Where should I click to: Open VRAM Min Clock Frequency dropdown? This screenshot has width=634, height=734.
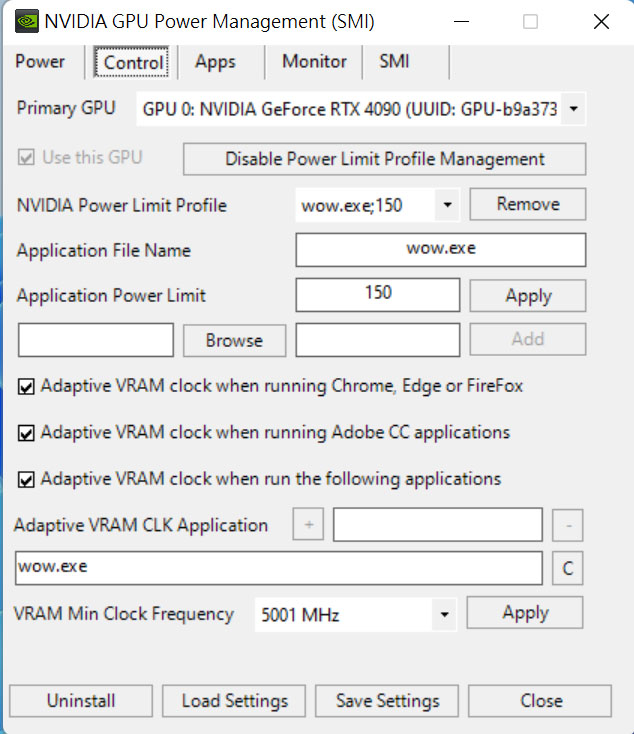[x=445, y=614]
